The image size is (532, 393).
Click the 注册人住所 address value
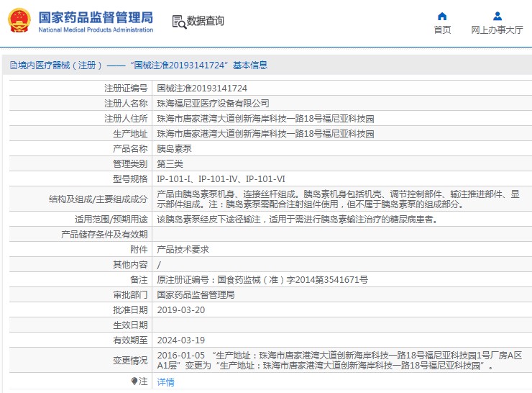pos(265,119)
